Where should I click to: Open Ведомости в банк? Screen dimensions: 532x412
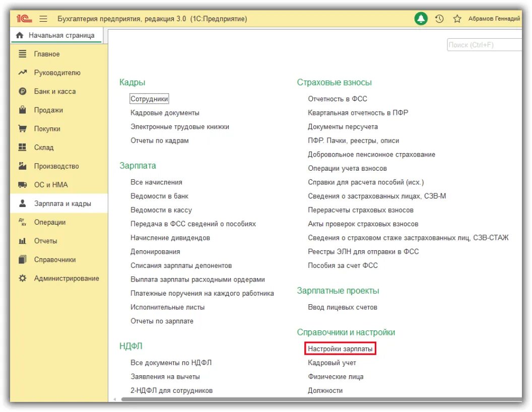pyautogui.click(x=160, y=196)
